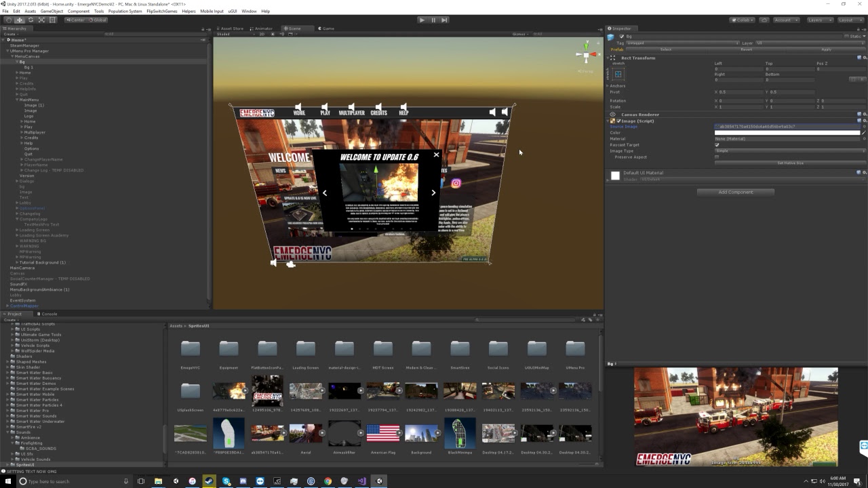
Task: Click prefab Revert button
Action: click(746, 49)
